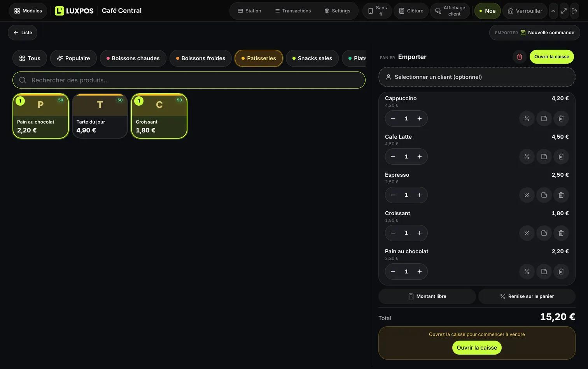Open the Noe user selector

487,11
